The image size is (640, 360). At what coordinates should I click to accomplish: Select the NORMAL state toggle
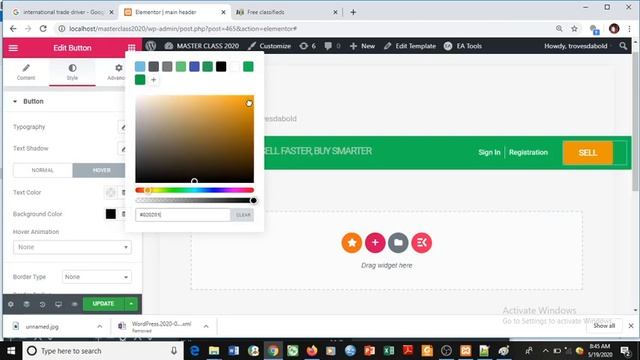click(42, 170)
